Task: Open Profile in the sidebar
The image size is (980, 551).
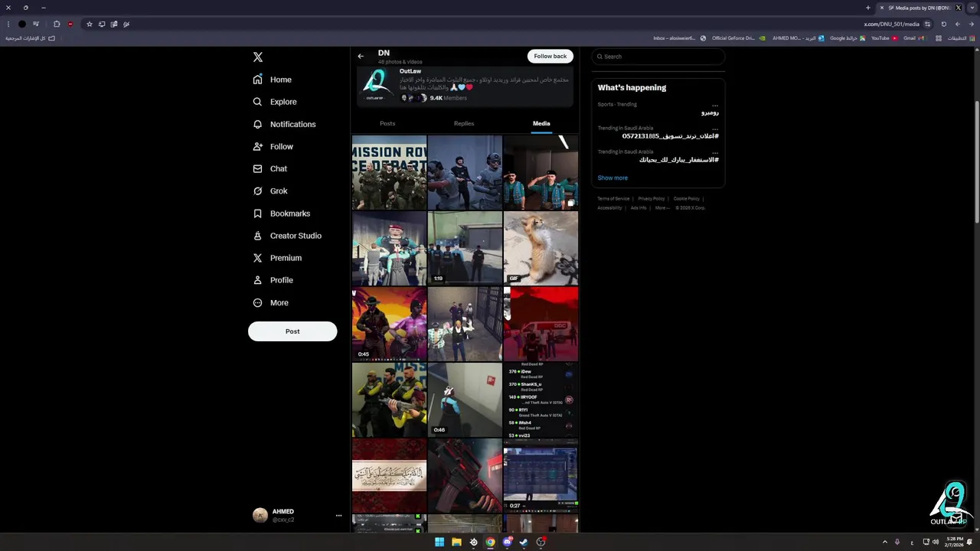Action: click(x=273, y=280)
